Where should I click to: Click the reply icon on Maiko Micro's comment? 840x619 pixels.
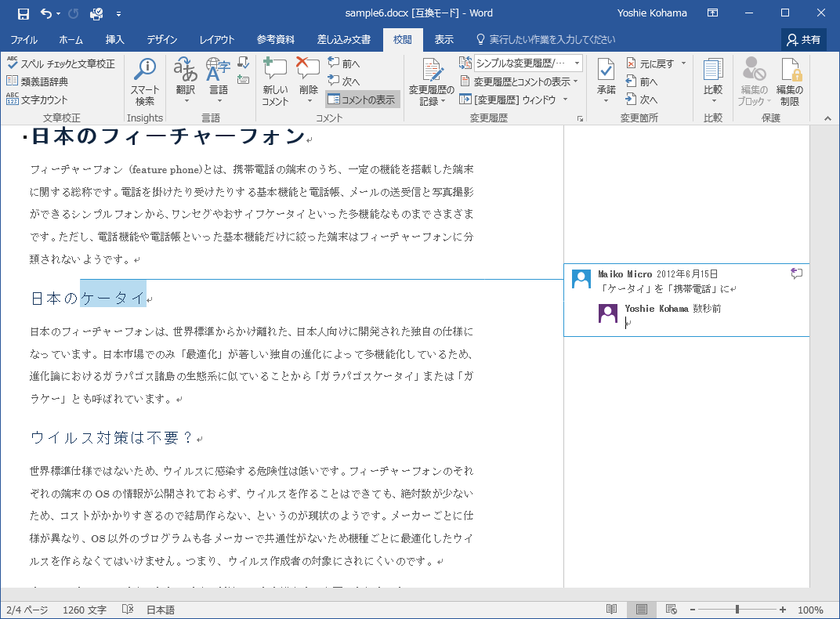[x=796, y=273]
